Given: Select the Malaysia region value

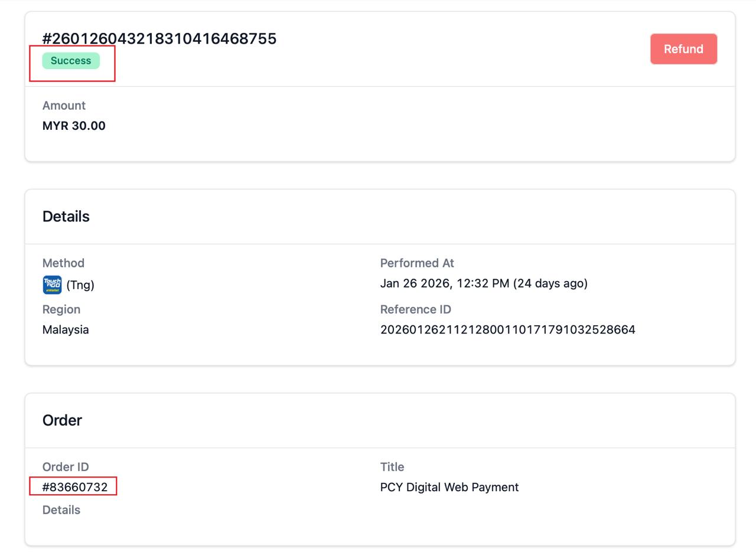Looking at the screenshot, I should tap(66, 330).
